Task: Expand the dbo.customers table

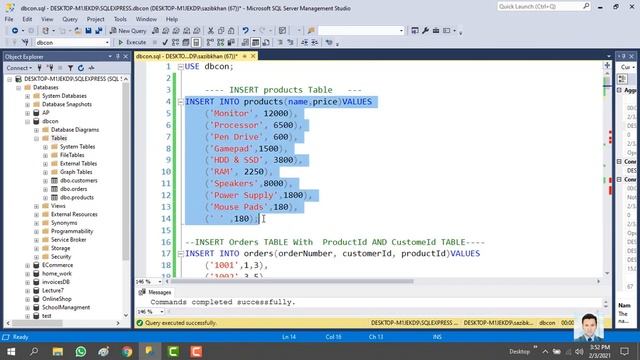Action: pyautogui.click(x=45, y=181)
